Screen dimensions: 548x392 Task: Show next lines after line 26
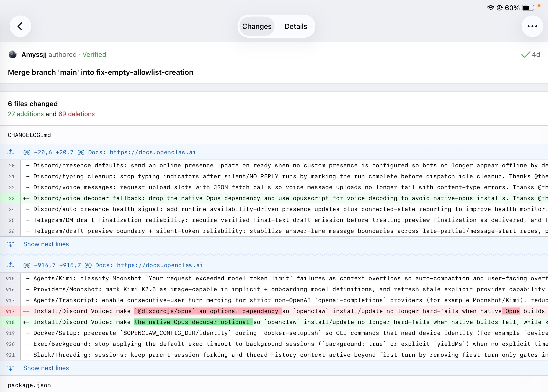(46, 244)
